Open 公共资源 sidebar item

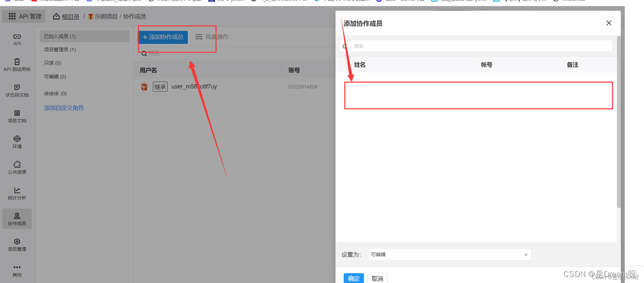[17, 167]
